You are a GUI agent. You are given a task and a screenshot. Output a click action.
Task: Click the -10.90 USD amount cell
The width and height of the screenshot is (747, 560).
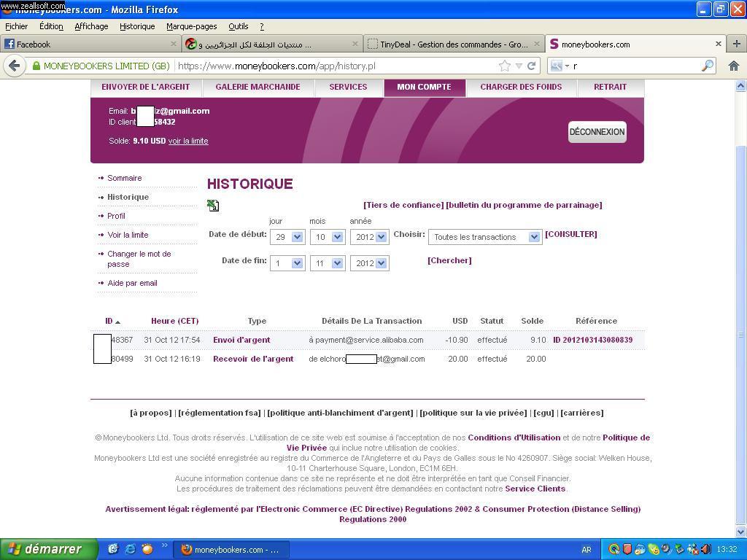457,340
